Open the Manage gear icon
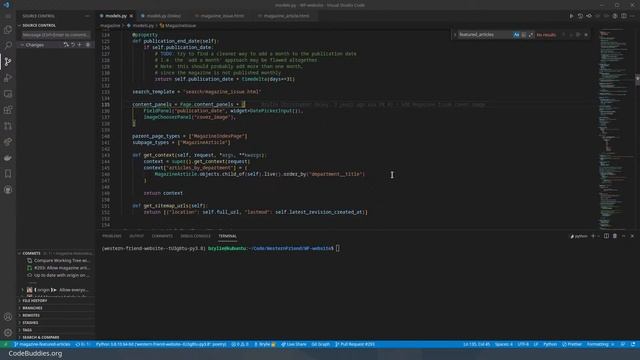This screenshot has width=640, height=360. click(x=8, y=333)
